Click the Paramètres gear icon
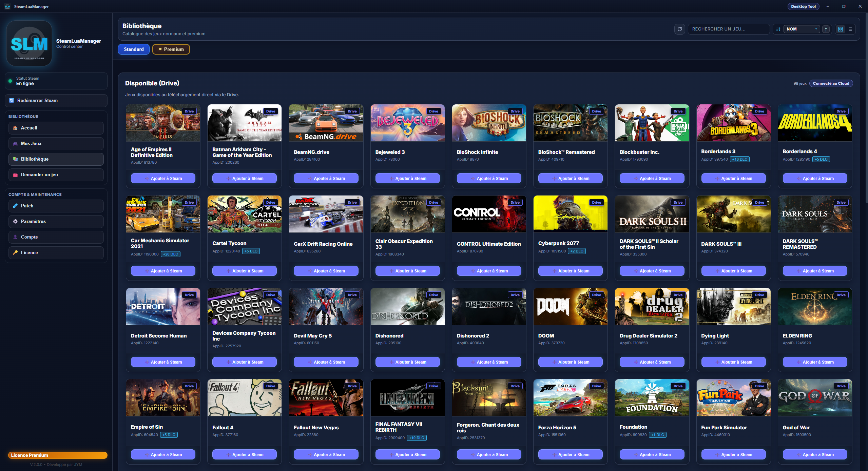This screenshot has height=471, width=868. tap(15, 221)
